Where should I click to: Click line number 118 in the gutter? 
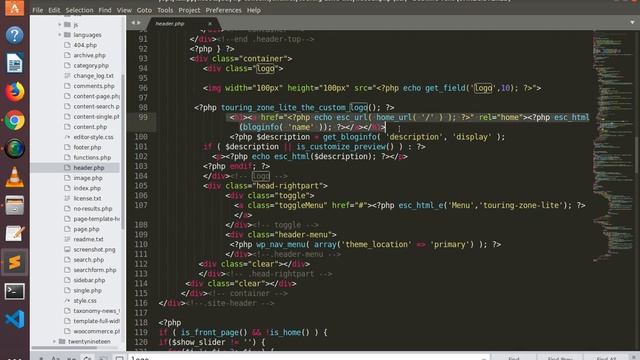tap(141, 322)
